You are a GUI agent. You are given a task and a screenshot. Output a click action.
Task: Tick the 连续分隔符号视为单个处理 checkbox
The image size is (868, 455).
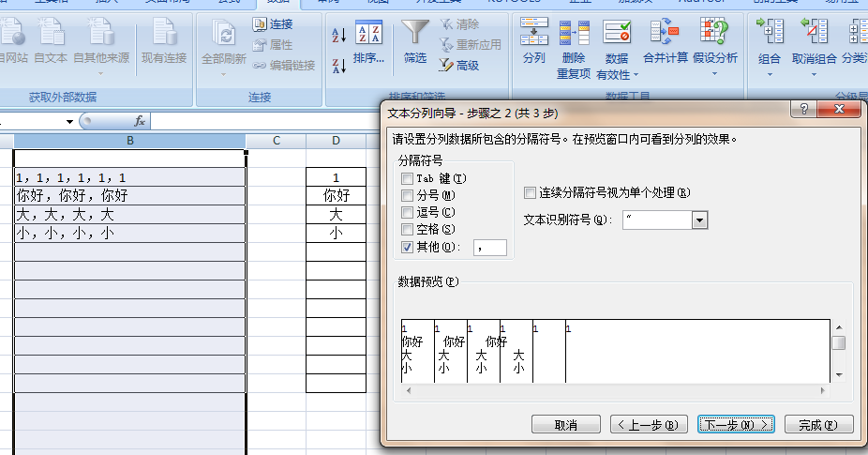[x=531, y=193]
